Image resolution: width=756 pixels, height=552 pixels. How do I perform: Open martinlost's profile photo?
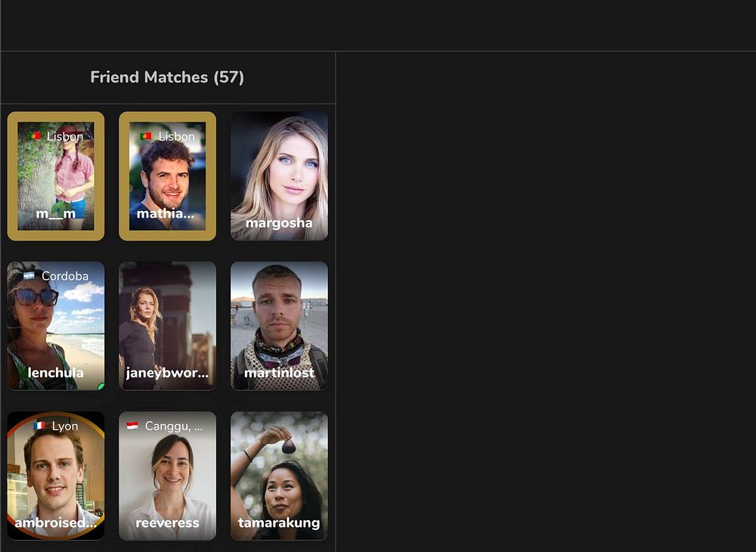coord(279,326)
